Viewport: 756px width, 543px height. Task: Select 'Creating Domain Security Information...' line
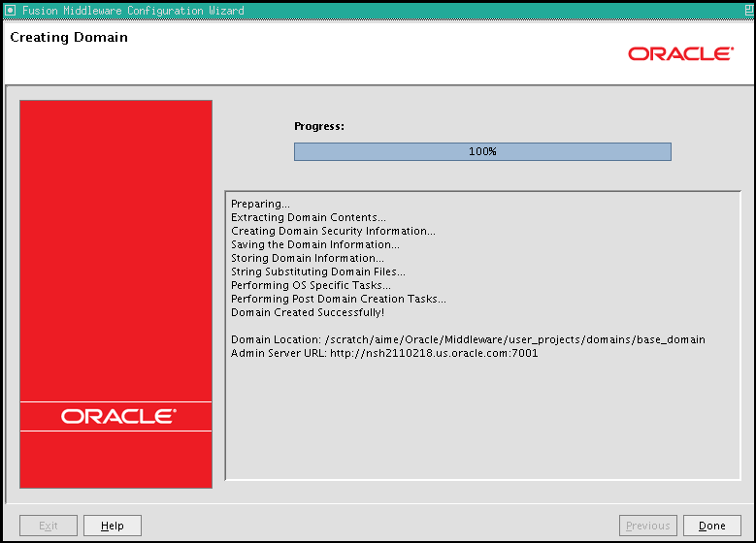click(x=333, y=232)
